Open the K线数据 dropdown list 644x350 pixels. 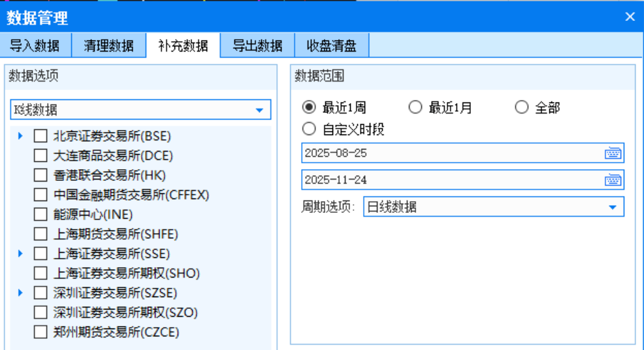(259, 110)
